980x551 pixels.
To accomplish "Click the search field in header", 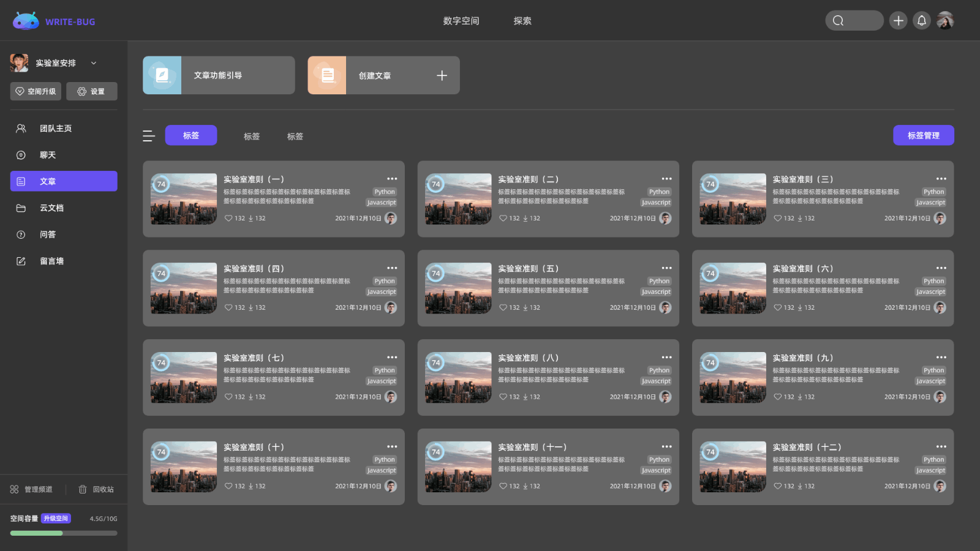I will pyautogui.click(x=854, y=21).
